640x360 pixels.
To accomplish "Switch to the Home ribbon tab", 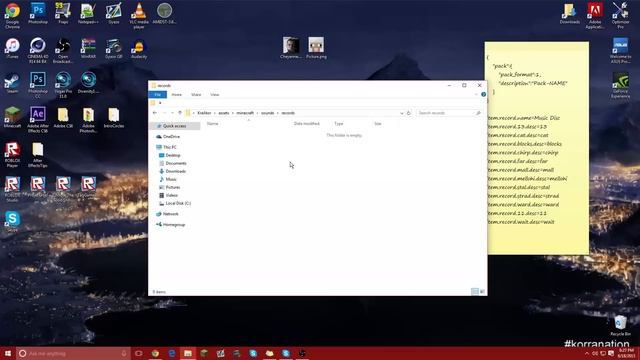I will click(x=176, y=94).
